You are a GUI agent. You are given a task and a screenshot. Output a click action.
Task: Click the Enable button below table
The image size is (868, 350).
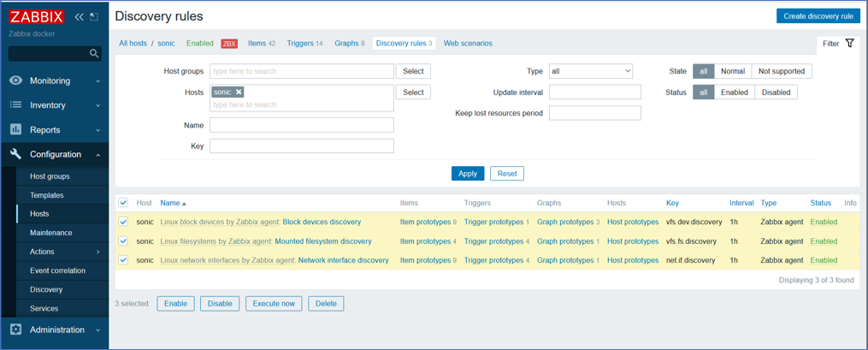coord(176,304)
